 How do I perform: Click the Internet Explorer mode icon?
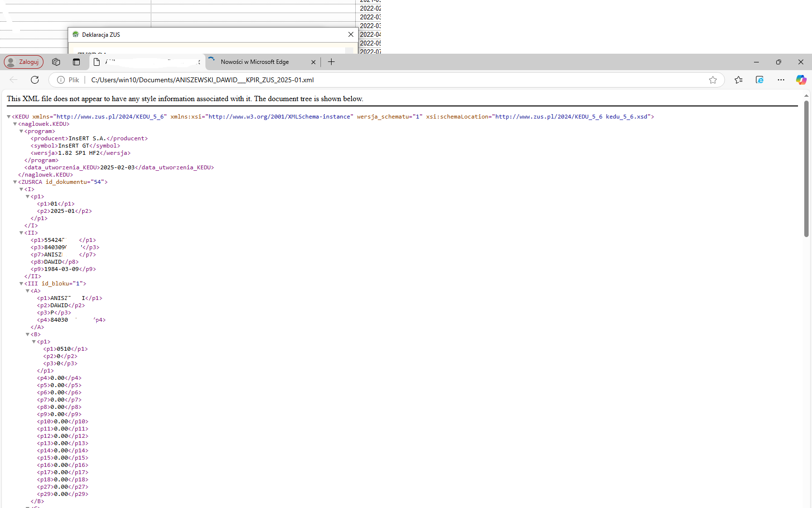click(x=759, y=80)
